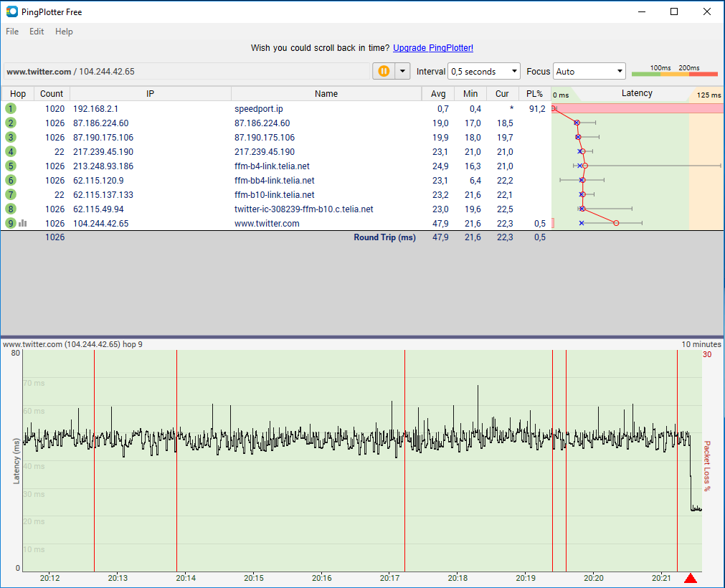Click the PL% column header
725x588 pixels.
(x=534, y=93)
